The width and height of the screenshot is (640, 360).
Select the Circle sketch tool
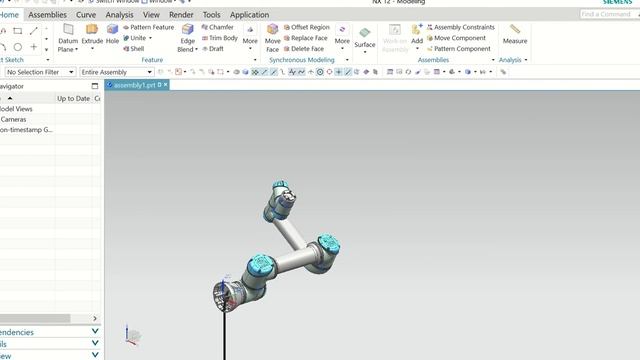(x=18, y=47)
